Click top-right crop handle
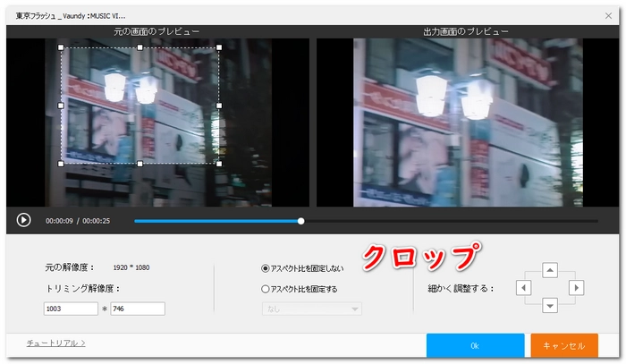Viewport: 626px width, 364px height. pos(219,47)
